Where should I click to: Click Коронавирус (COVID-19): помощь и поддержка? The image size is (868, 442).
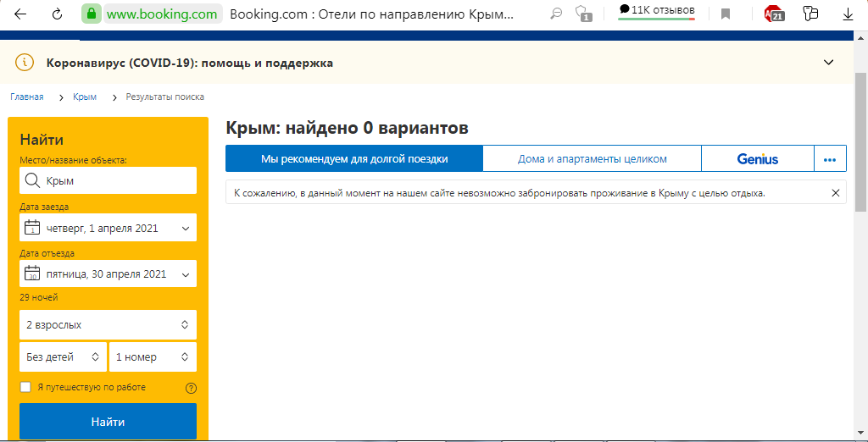tap(190, 63)
